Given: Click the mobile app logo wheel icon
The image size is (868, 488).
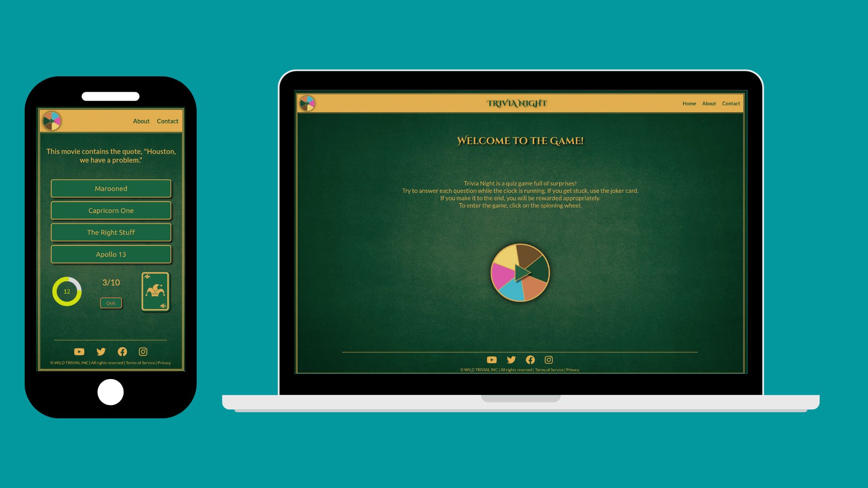Looking at the screenshot, I should point(52,121).
